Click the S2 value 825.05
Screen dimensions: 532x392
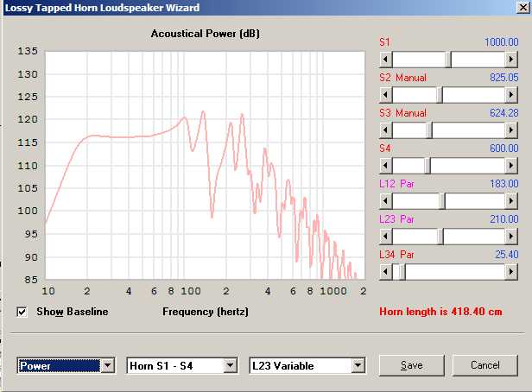pyautogui.click(x=503, y=78)
